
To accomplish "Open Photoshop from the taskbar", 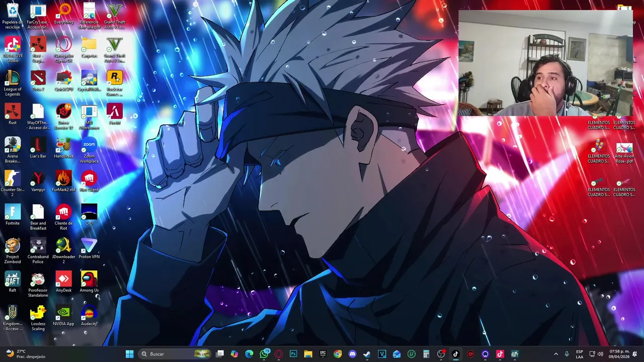I will [293, 354].
